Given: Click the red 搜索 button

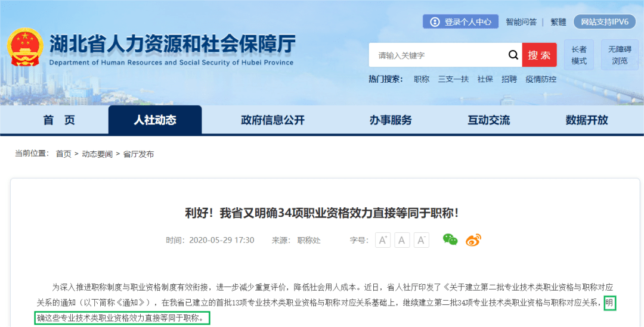Looking at the screenshot, I should [x=539, y=55].
